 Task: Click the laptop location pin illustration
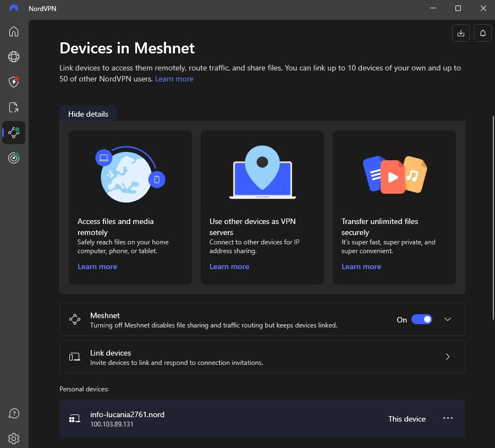tap(262, 172)
